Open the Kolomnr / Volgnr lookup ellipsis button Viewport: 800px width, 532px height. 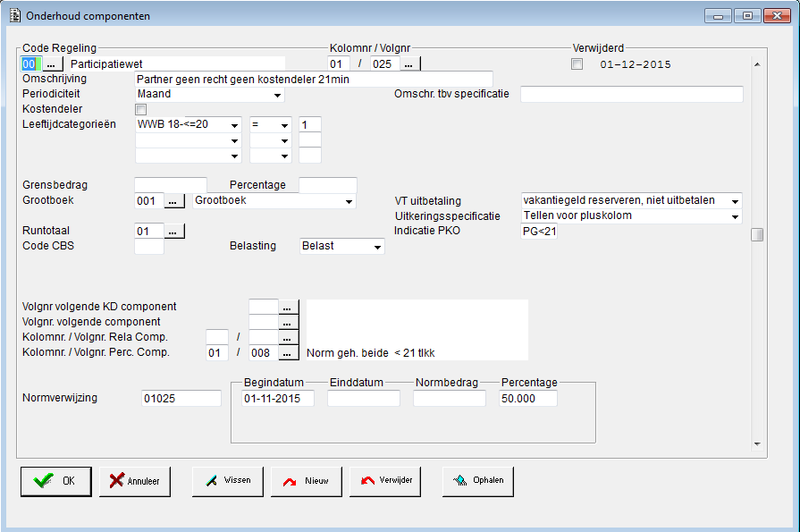409,64
